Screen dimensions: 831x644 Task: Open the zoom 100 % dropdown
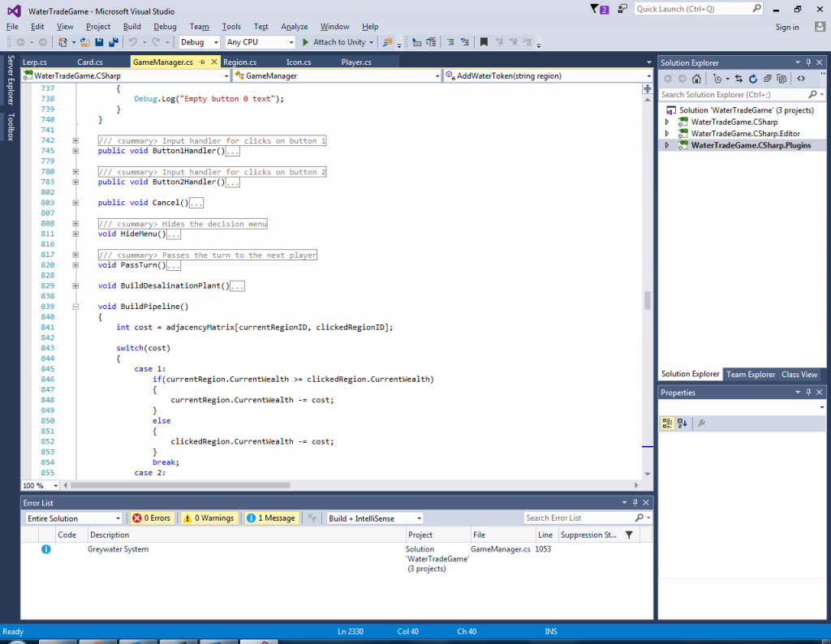coord(56,486)
